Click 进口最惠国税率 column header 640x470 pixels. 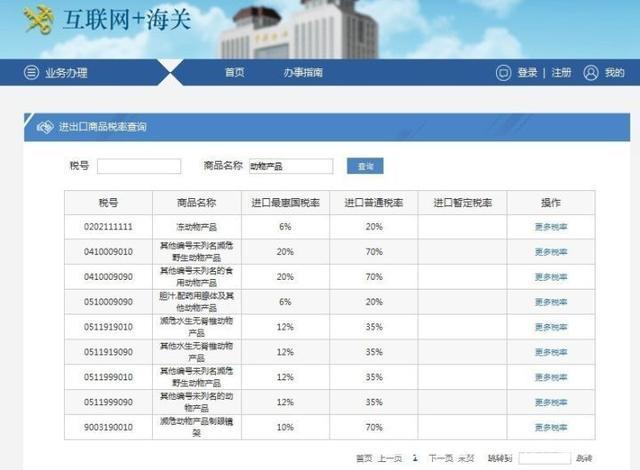[x=285, y=203]
